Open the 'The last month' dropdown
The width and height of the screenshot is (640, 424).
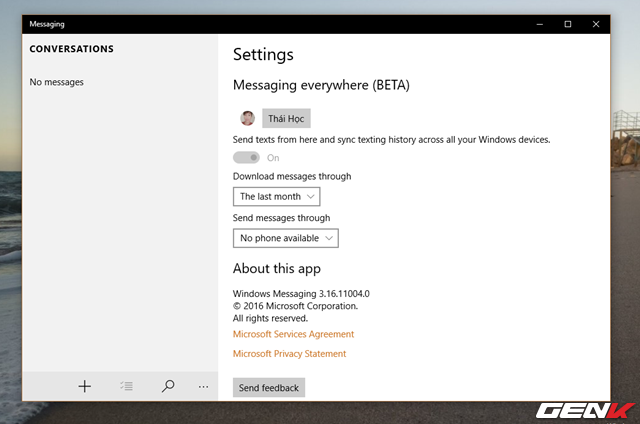pos(277,197)
